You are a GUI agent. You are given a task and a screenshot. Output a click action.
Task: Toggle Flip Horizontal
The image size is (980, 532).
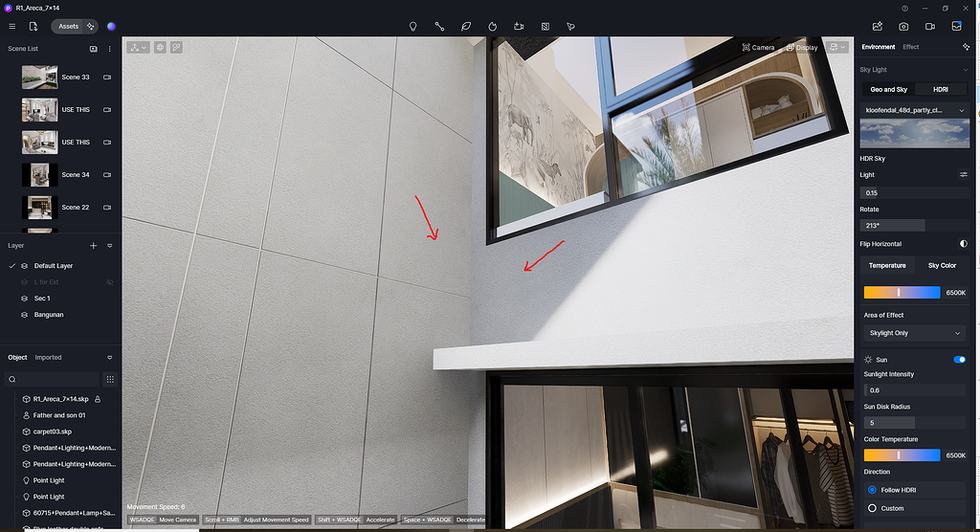click(x=963, y=244)
